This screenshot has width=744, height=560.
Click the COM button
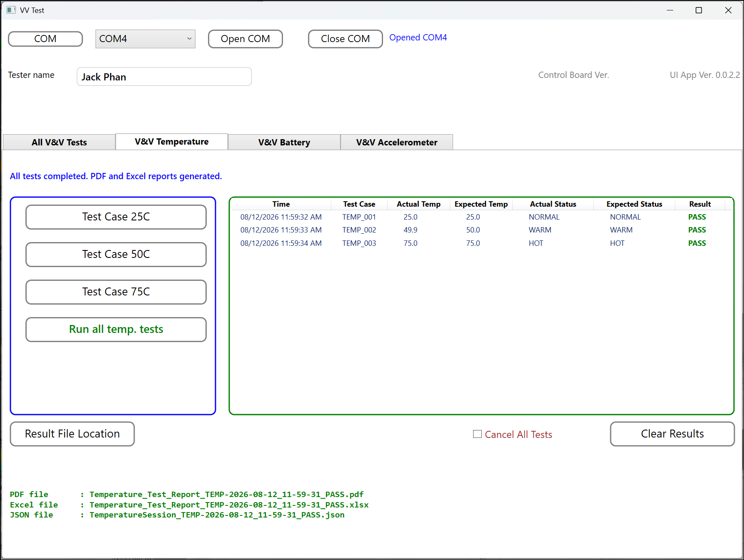(x=45, y=39)
